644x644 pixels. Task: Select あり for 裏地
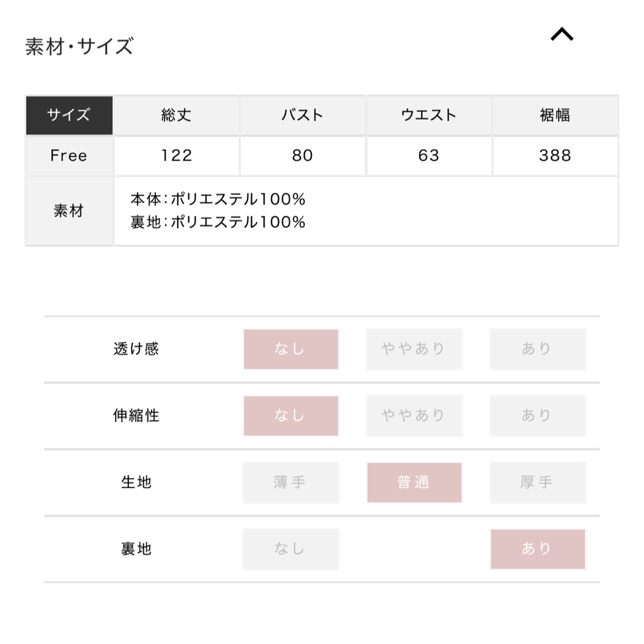pos(538,549)
